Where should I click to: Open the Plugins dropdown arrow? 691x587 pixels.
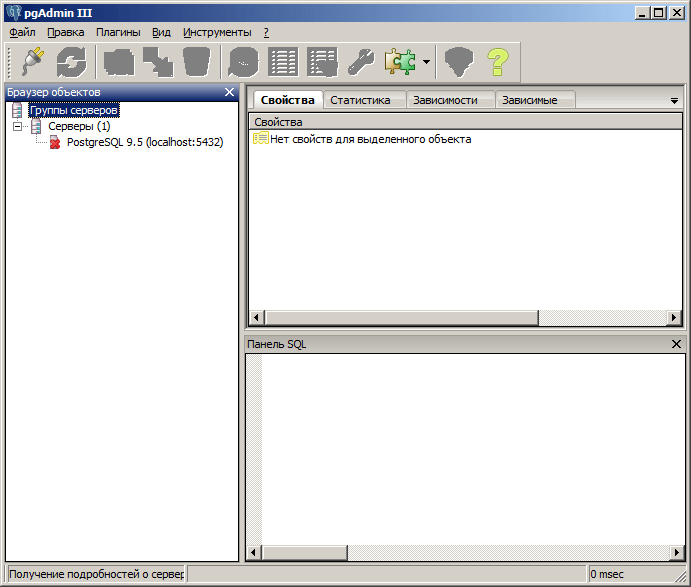point(426,62)
